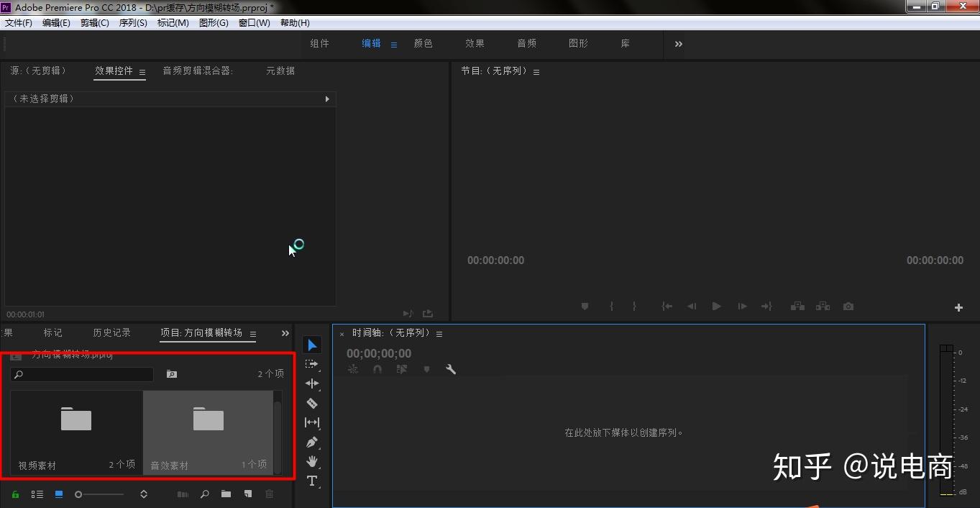The width and height of the screenshot is (980, 508).
Task: Switch project panel to list view
Action: pyautogui.click(x=37, y=494)
